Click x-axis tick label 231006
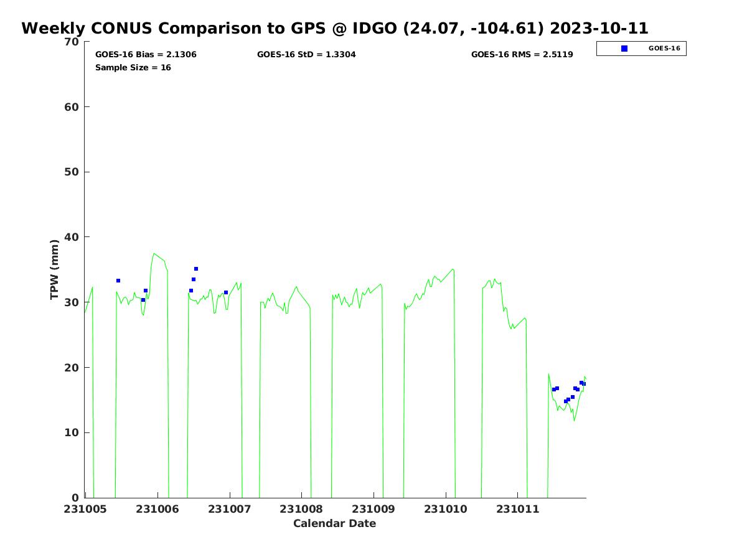The width and height of the screenshot is (747, 560). tap(157, 509)
